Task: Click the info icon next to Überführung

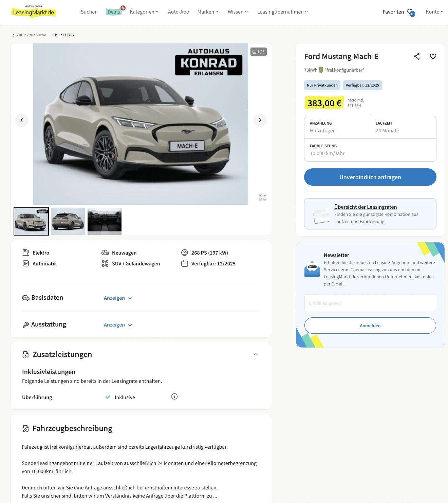Action: pos(174,396)
